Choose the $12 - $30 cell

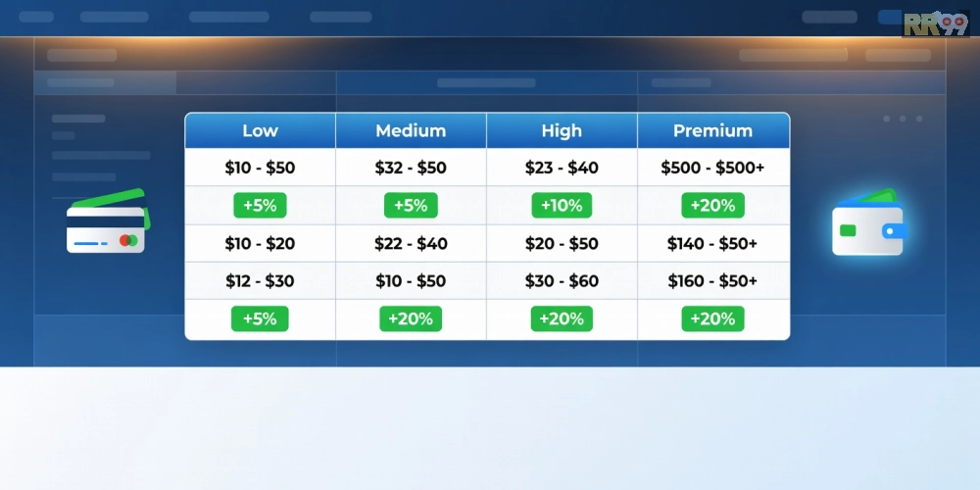pyautogui.click(x=260, y=281)
